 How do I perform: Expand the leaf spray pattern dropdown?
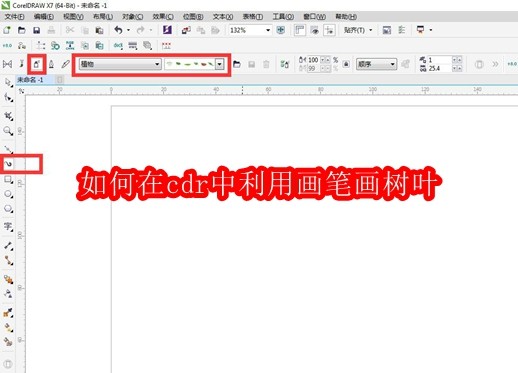click(219, 64)
